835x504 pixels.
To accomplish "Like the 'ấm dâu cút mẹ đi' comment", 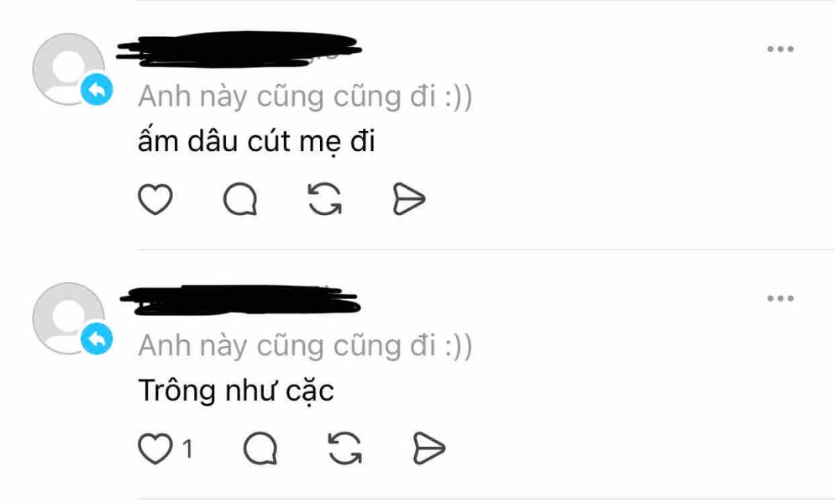I will [x=155, y=199].
